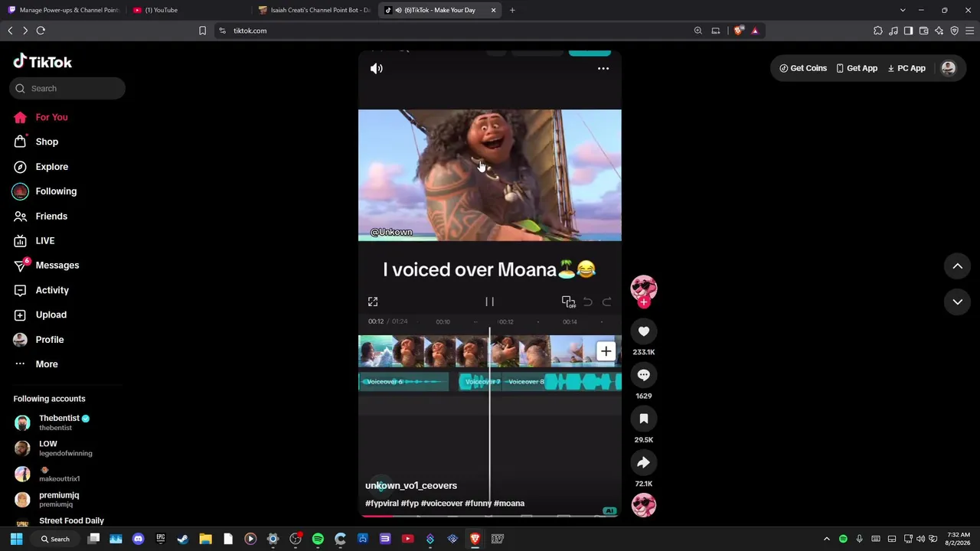Open the Friends section
Viewport: 980px width, 551px height.
coord(51,216)
